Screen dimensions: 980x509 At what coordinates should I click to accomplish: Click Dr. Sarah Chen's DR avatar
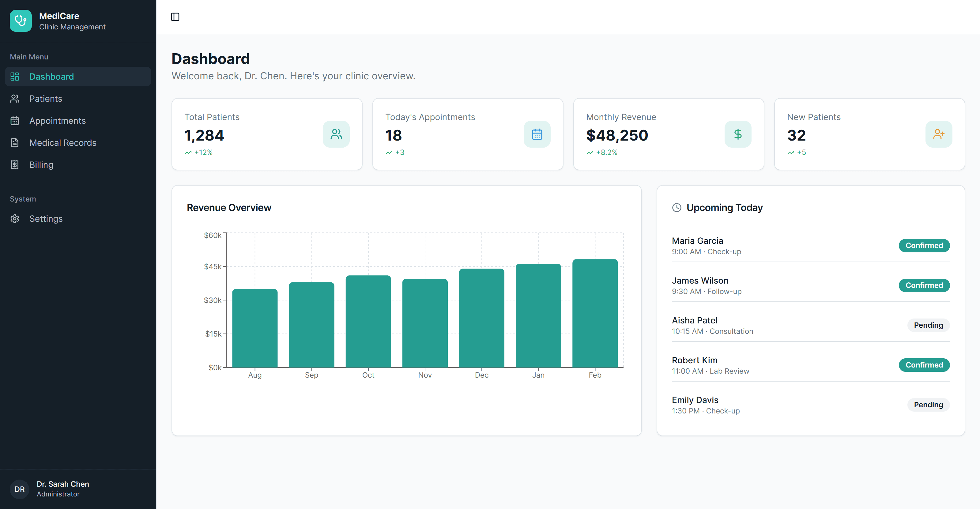click(x=19, y=489)
